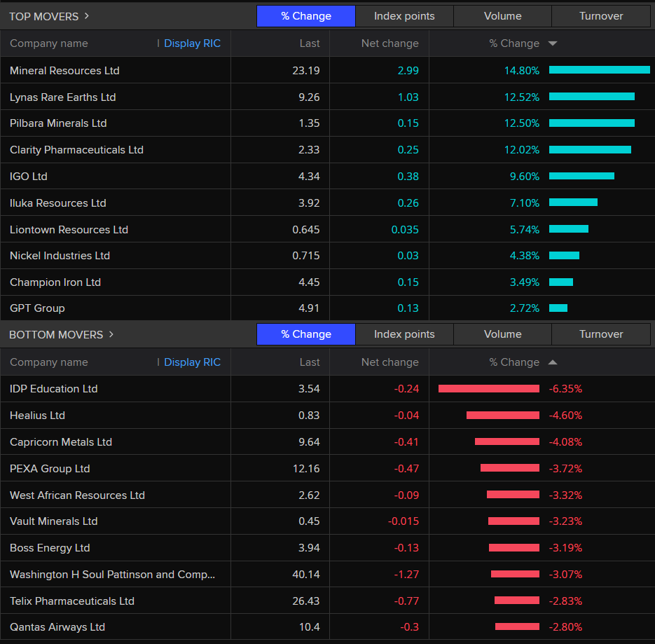Click Display RIC link in Top Movers
Screen dimensions: 655x644
tap(192, 43)
